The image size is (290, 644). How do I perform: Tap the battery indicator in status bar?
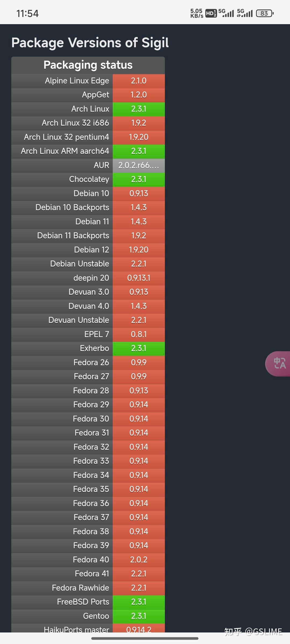(265, 13)
